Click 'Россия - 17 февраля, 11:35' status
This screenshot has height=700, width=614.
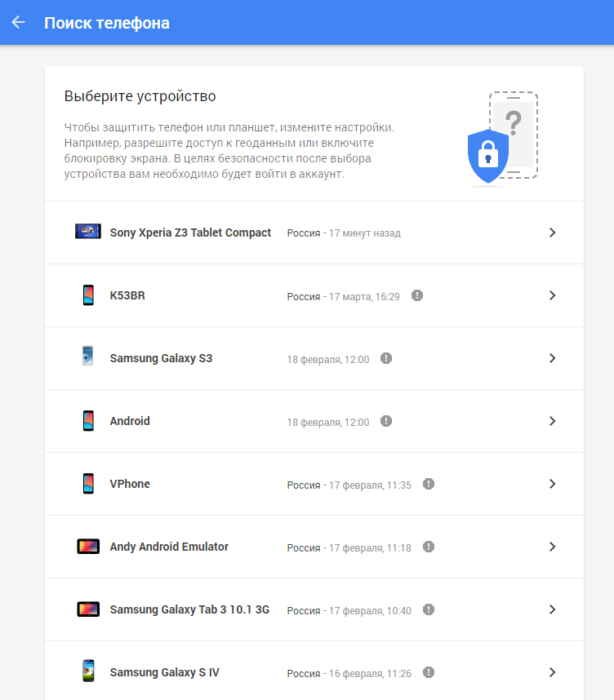click(x=349, y=485)
